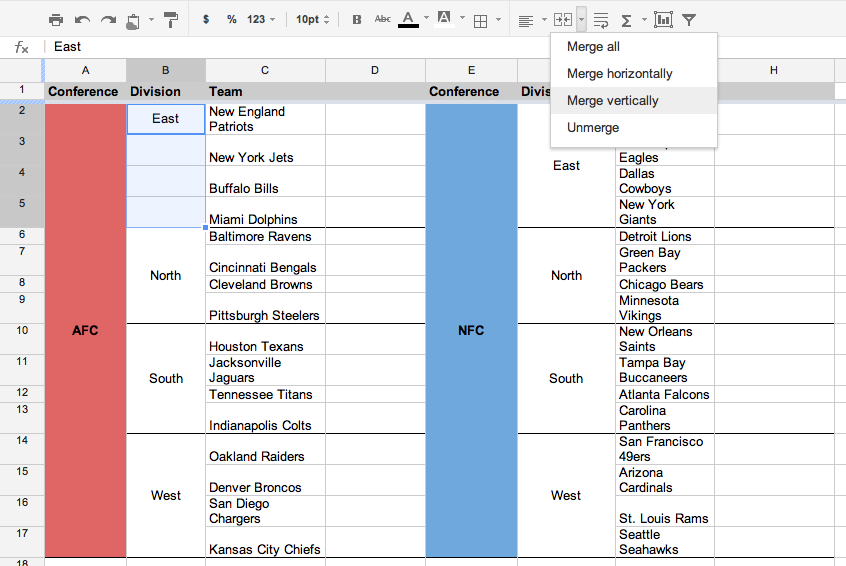Click the functions sigma icon
Viewport: 846px width, 566px height.
(x=626, y=21)
